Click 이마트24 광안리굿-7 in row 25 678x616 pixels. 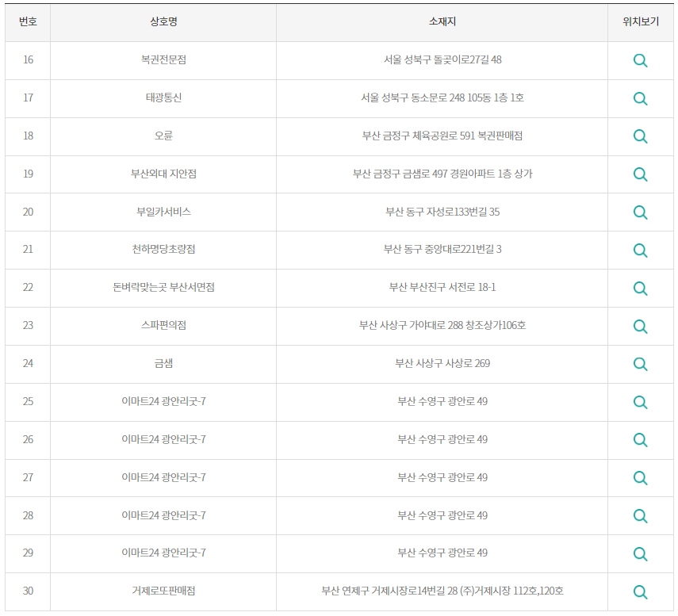[163, 402]
